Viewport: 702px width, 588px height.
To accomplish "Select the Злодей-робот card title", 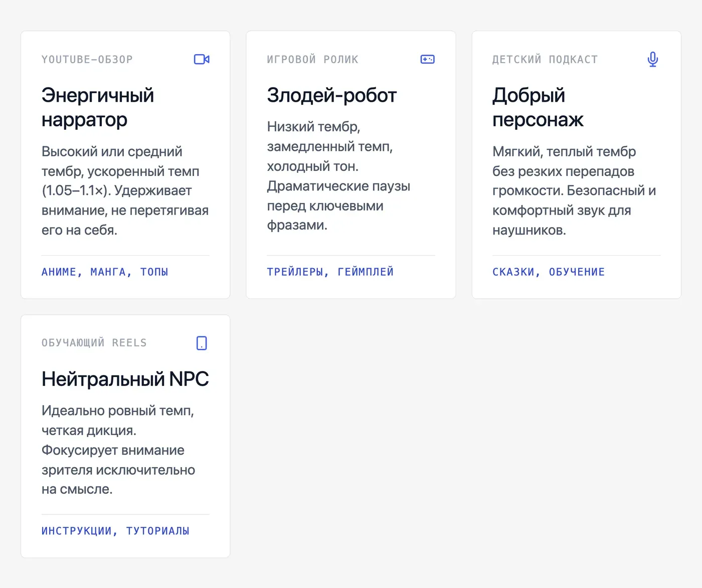I will 332,95.
